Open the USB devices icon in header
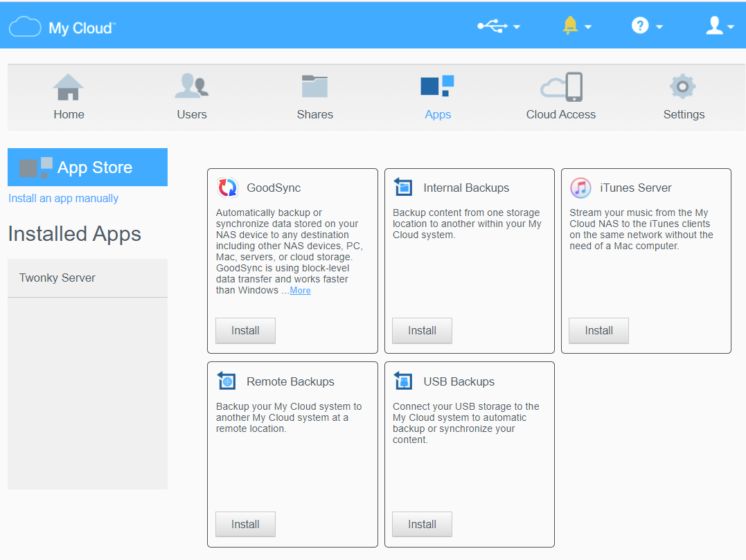Screen dimensions: 746x560 [492, 26]
